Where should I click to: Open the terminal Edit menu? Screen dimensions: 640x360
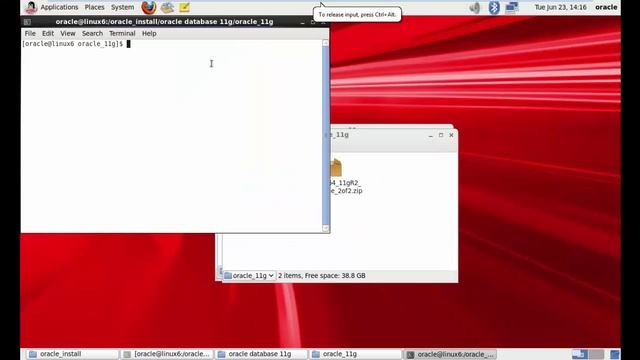pos(48,33)
